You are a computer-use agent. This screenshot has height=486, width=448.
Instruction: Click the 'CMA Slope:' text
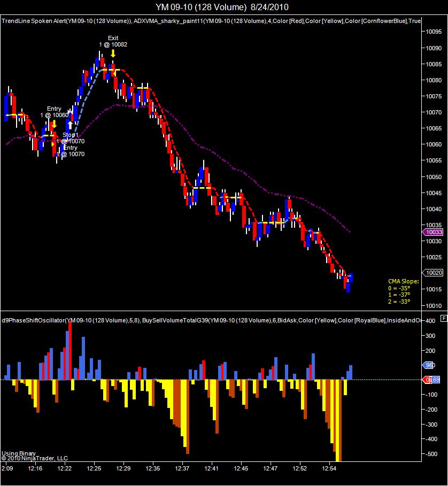coord(404,281)
